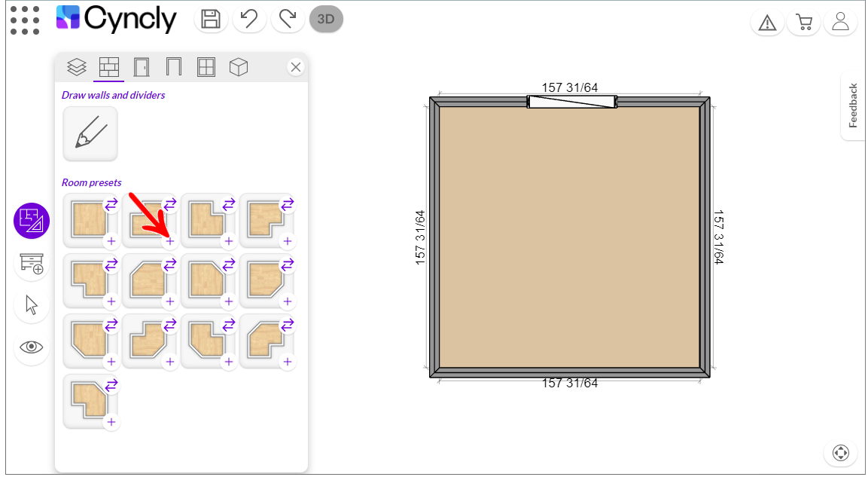The width and height of the screenshot is (868, 480).
Task: Open the Feedback side tab
Action: click(853, 105)
